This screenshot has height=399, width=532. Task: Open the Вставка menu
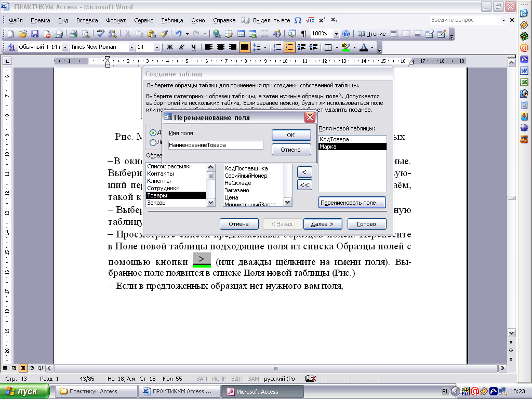click(x=87, y=20)
